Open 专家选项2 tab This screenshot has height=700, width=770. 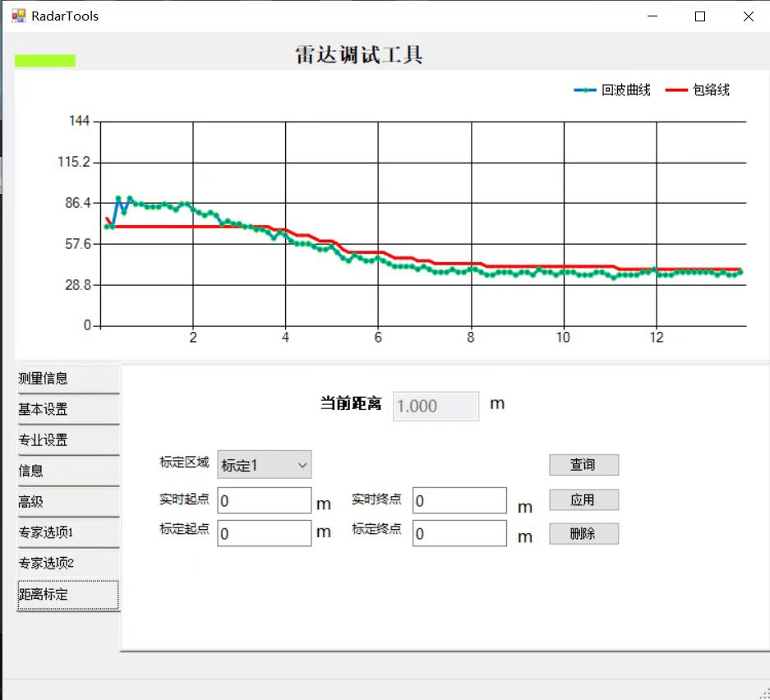67,564
